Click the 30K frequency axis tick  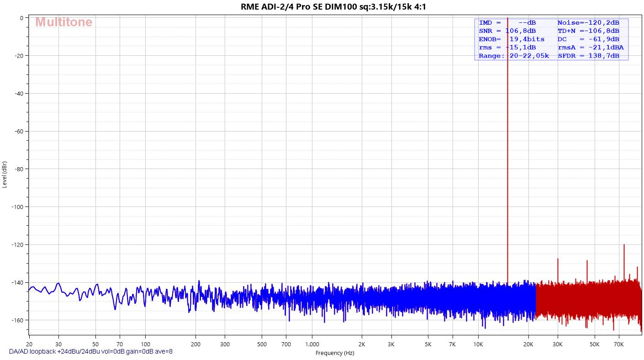click(x=558, y=344)
